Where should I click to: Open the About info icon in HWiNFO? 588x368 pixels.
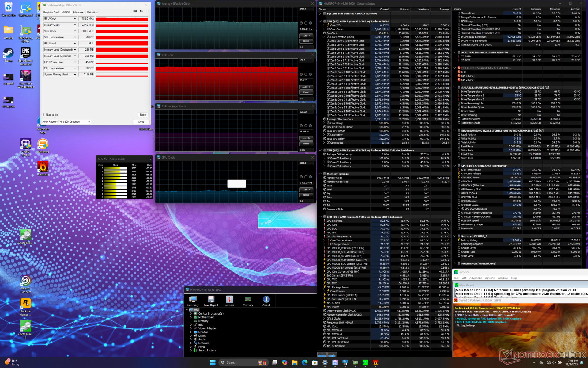266,301
